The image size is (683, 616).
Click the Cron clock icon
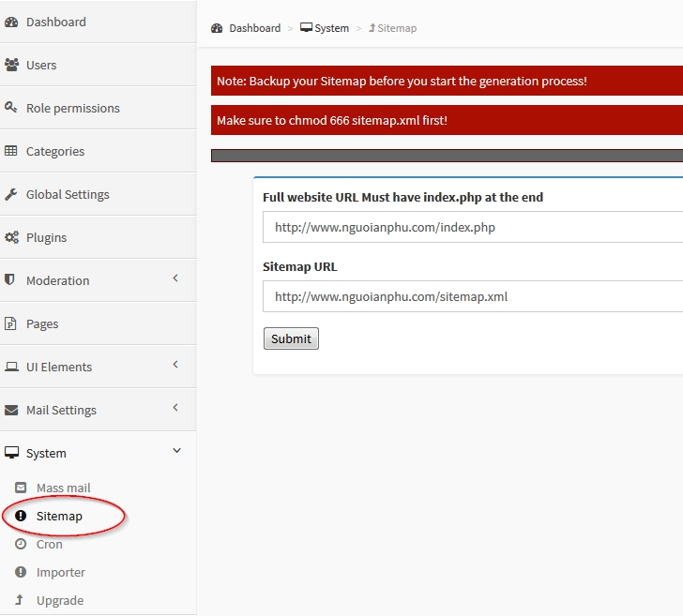click(21, 544)
